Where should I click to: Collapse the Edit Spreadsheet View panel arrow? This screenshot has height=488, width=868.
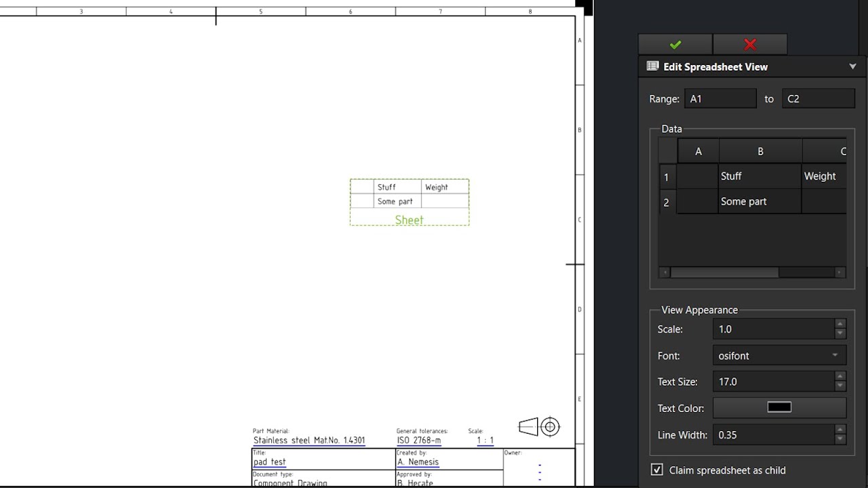(x=852, y=66)
